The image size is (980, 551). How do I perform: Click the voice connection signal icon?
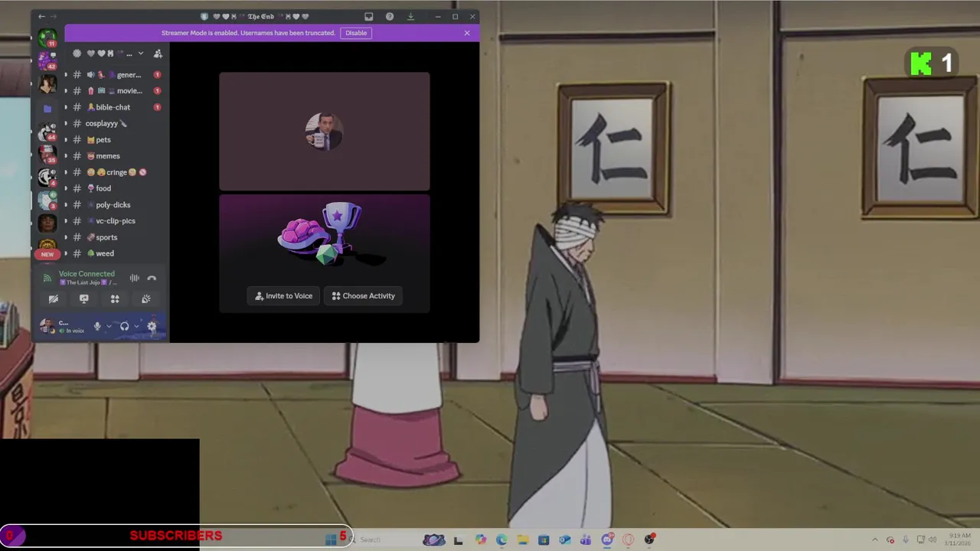[x=47, y=278]
